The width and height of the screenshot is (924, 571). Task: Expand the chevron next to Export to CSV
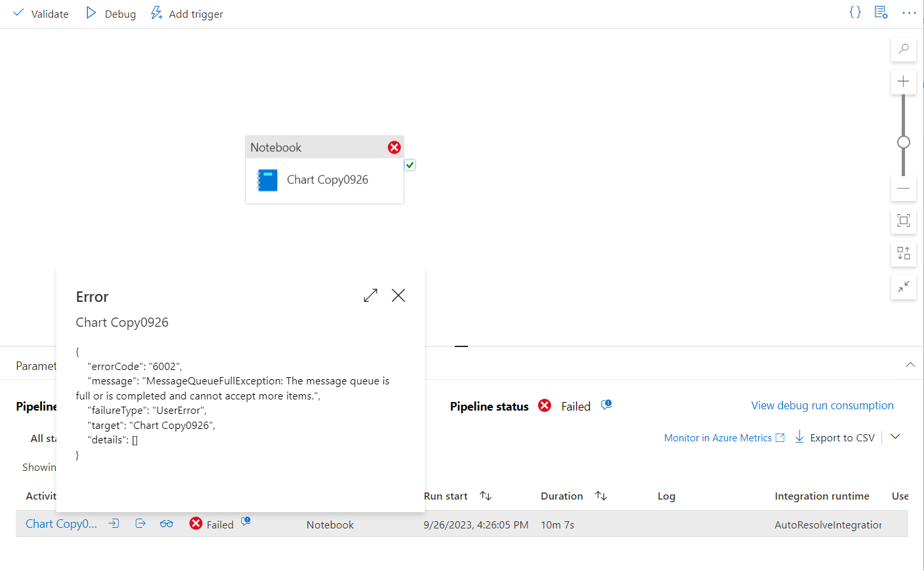click(x=895, y=437)
